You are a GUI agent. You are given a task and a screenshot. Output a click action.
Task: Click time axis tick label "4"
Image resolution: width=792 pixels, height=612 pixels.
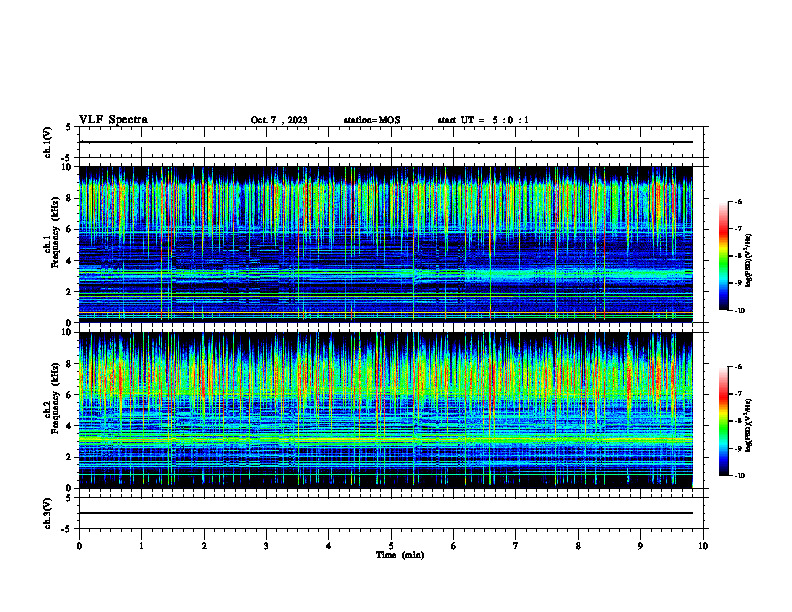tap(329, 546)
